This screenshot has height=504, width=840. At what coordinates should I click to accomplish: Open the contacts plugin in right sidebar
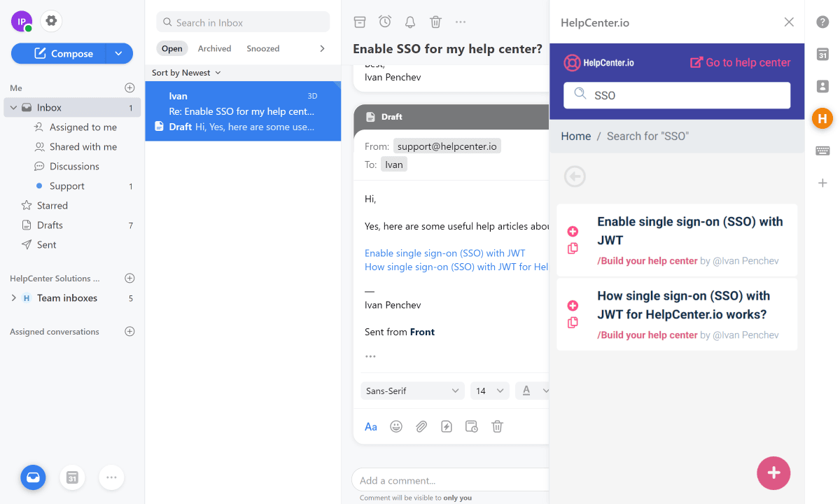[822, 86]
